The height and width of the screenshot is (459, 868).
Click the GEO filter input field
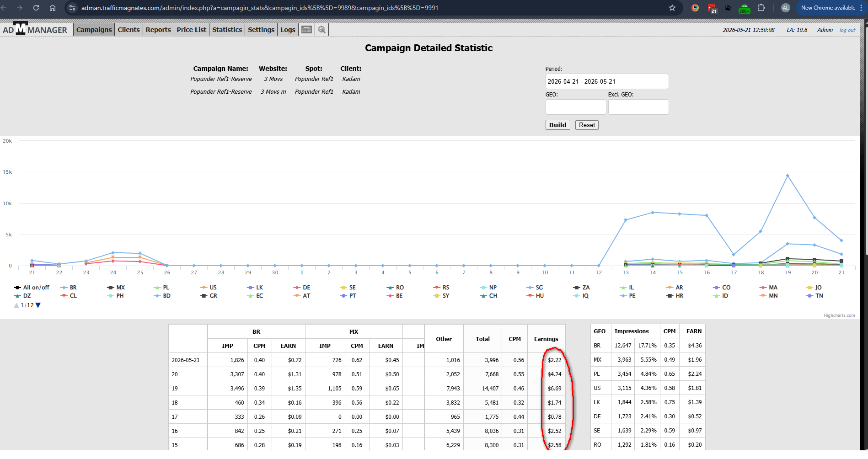(575, 107)
